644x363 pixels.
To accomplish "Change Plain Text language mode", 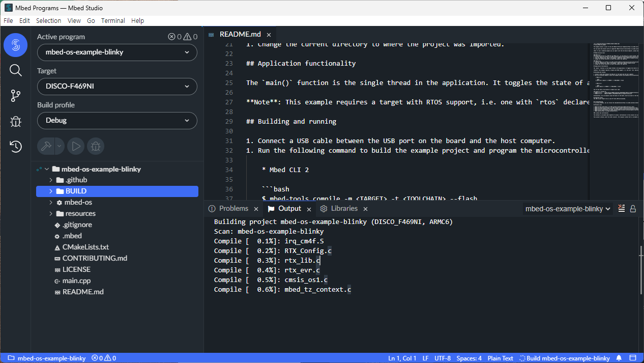I will pyautogui.click(x=501, y=358).
